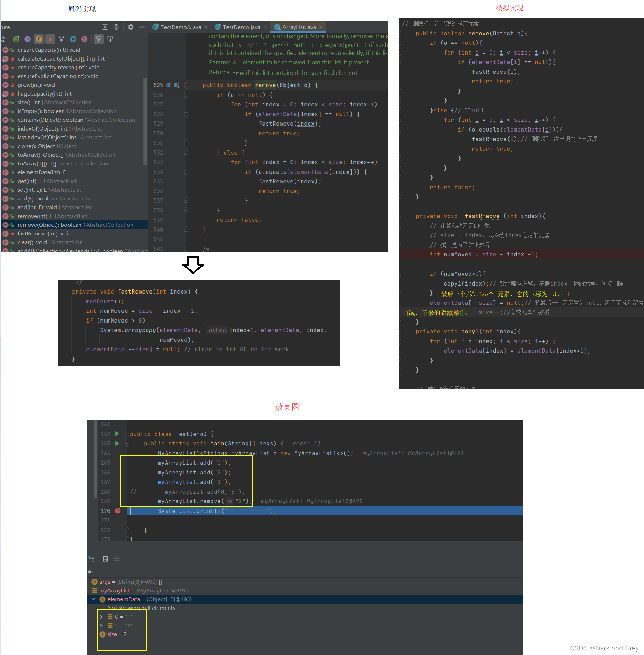The width and height of the screenshot is (644, 655).
Task: Expand all nodes in Structure panel
Action: [x=105, y=27]
